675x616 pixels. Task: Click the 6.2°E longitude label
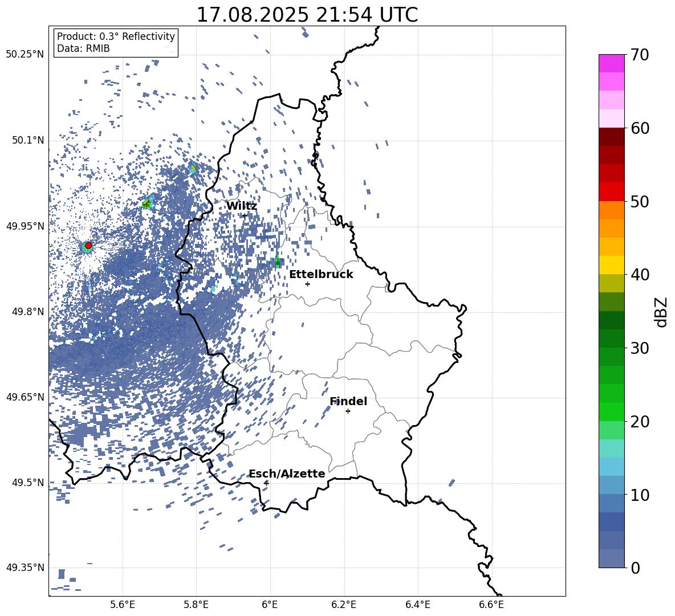point(344,605)
